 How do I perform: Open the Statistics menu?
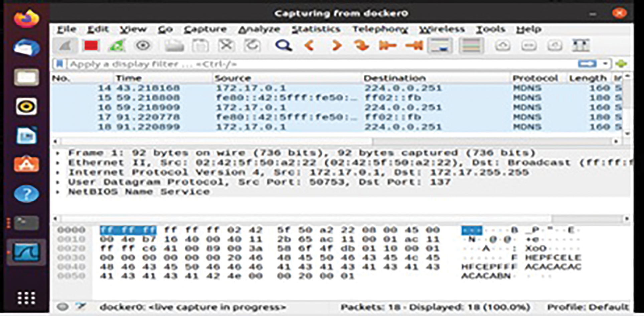(316, 29)
